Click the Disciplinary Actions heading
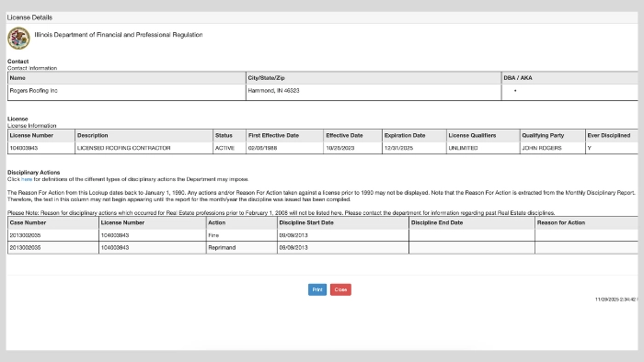 point(34,172)
